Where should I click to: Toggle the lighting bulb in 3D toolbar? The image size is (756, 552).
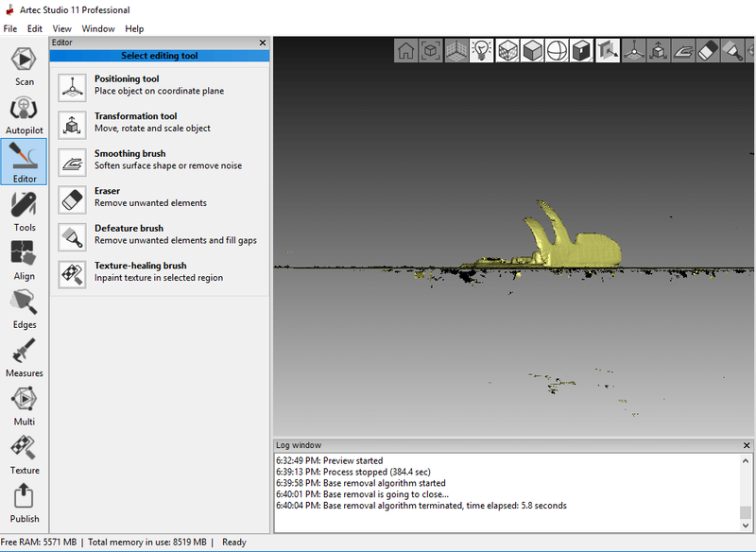[x=482, y=50]
